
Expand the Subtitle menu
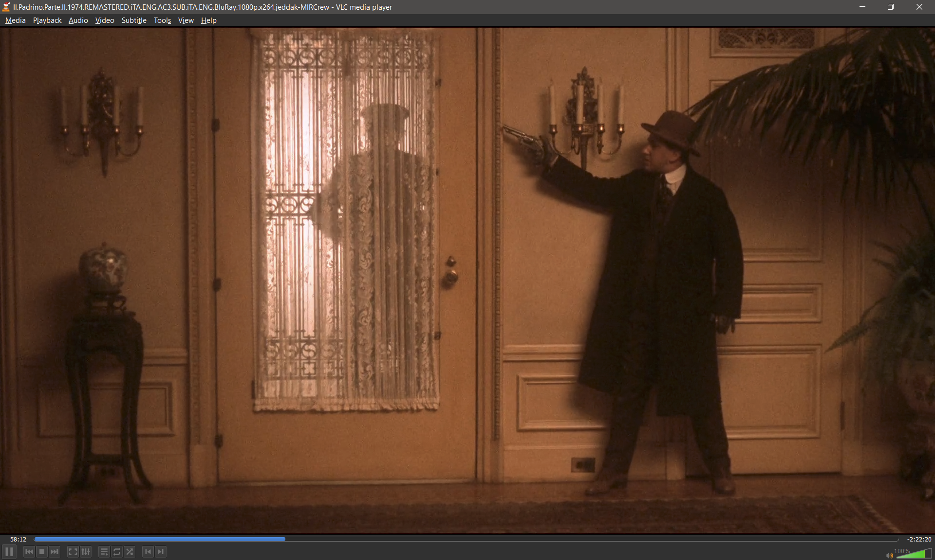pos(134,20)
